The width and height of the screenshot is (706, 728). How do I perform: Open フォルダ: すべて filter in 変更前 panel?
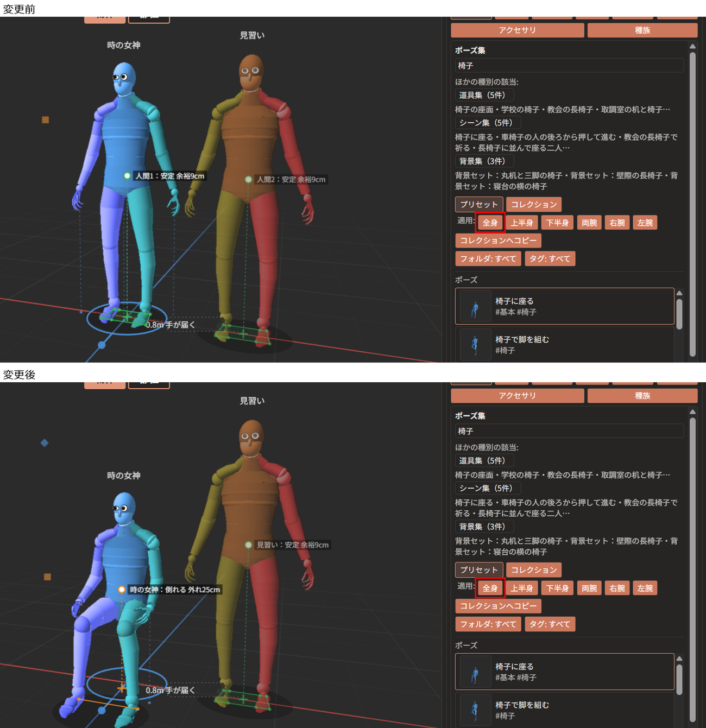(488, 259)
